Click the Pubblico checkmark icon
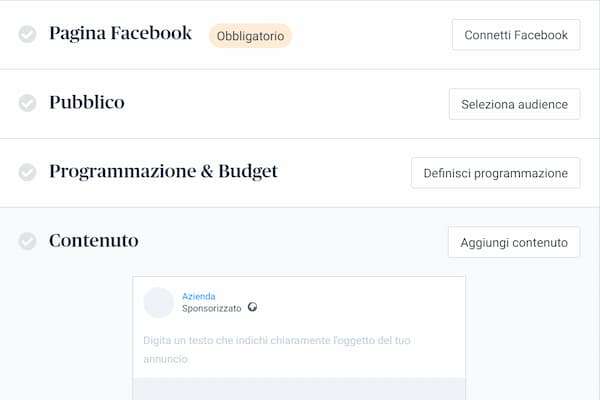The width and height of the screenshot is (600, 400). point(28,103)
